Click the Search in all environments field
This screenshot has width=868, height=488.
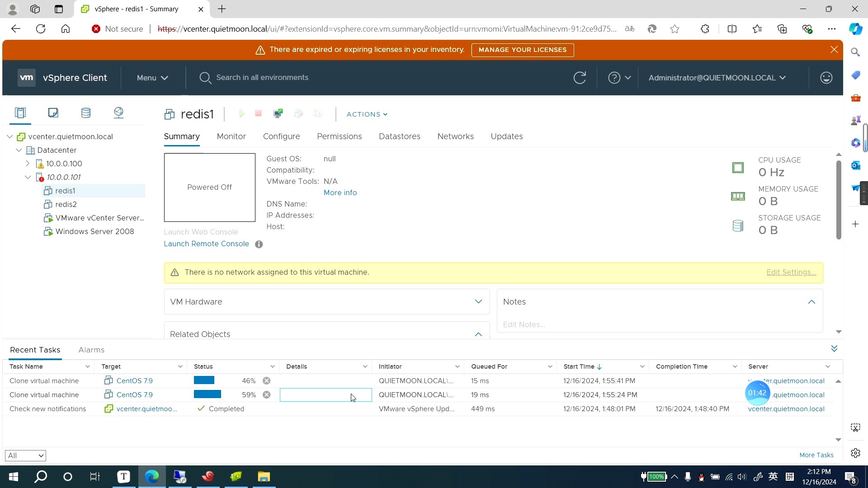[x=262, y=78]
